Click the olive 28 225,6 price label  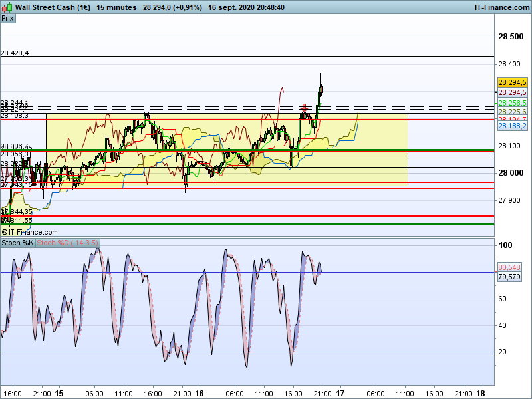pyautogui.click(x=512, y=112)
